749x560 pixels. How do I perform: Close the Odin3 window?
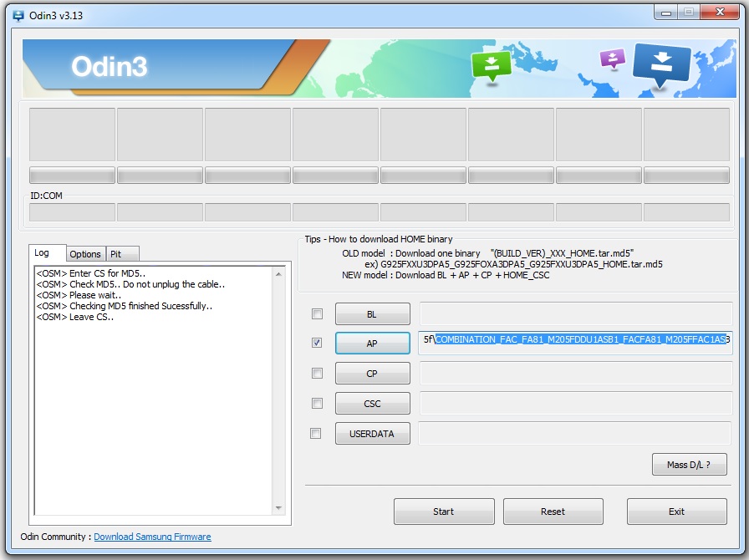pos(720,13)
